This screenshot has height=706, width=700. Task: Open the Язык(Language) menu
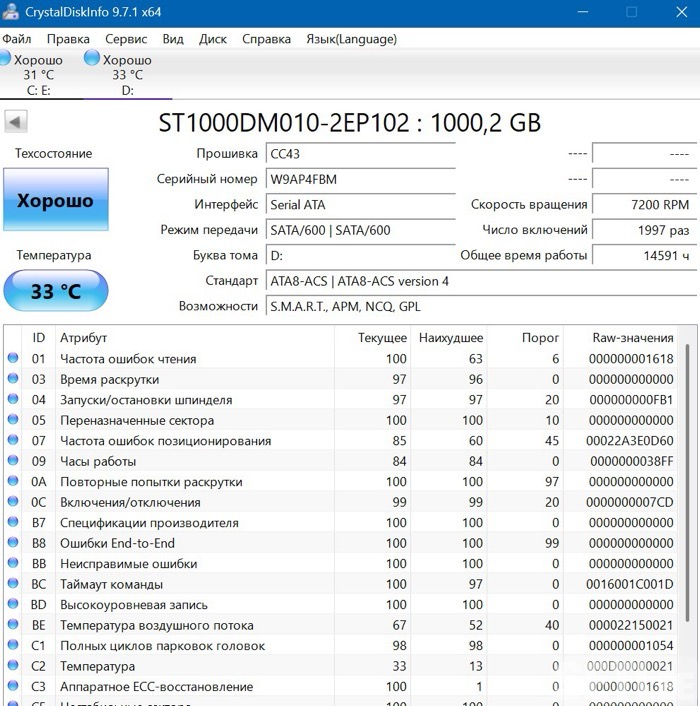tap(351, 39)
